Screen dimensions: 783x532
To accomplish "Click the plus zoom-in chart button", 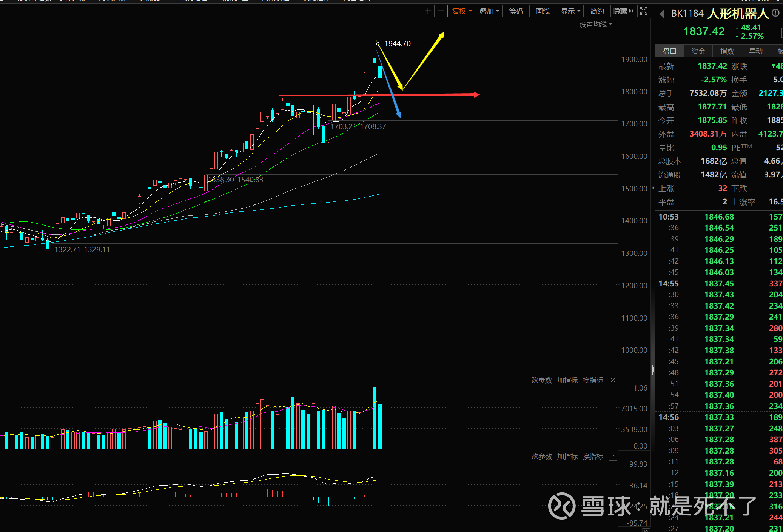I will coord(428,11).
